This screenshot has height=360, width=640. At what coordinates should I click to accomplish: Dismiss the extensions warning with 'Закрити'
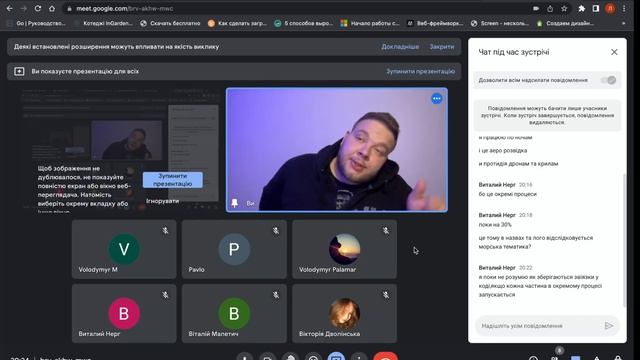coord(442,47)
